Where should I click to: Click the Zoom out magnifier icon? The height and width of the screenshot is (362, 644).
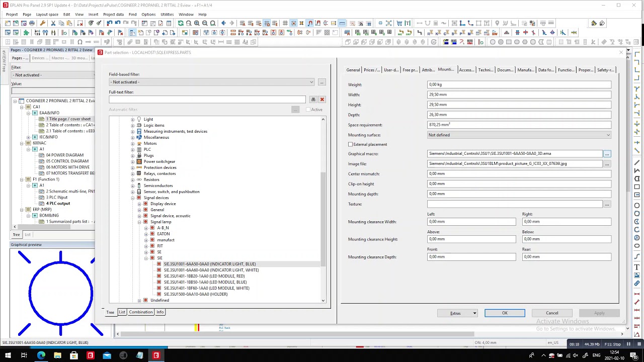pyautogui.click(x=205, y=23)
